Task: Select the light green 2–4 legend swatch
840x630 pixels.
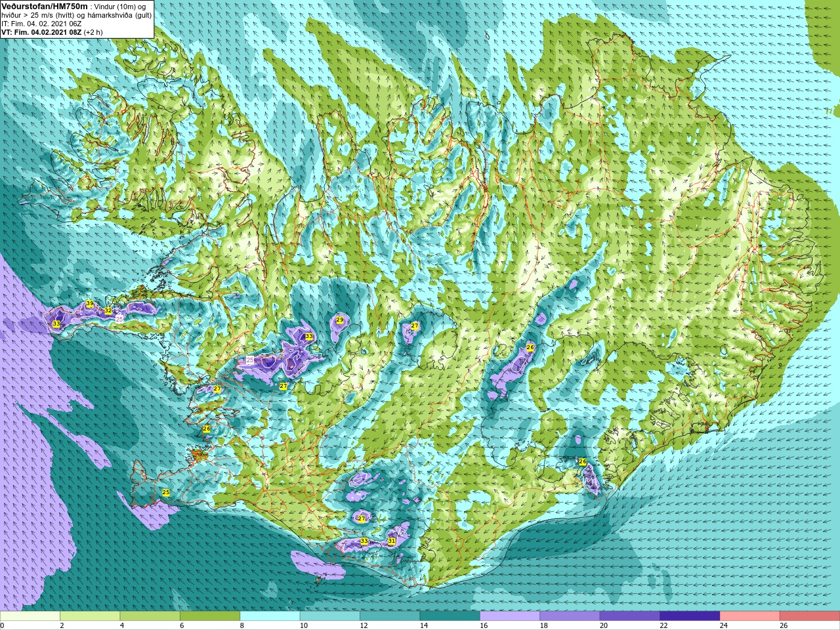Action: tap(90, 616)
